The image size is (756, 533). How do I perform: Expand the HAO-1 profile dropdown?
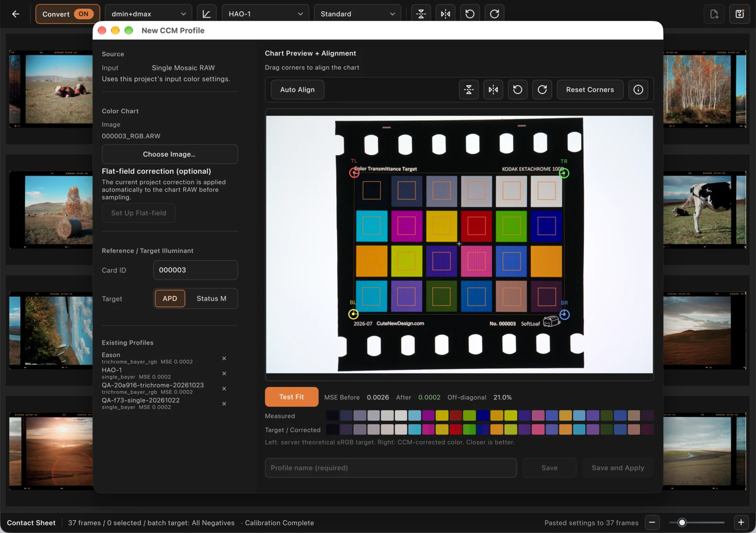click(x=265, y=14)
